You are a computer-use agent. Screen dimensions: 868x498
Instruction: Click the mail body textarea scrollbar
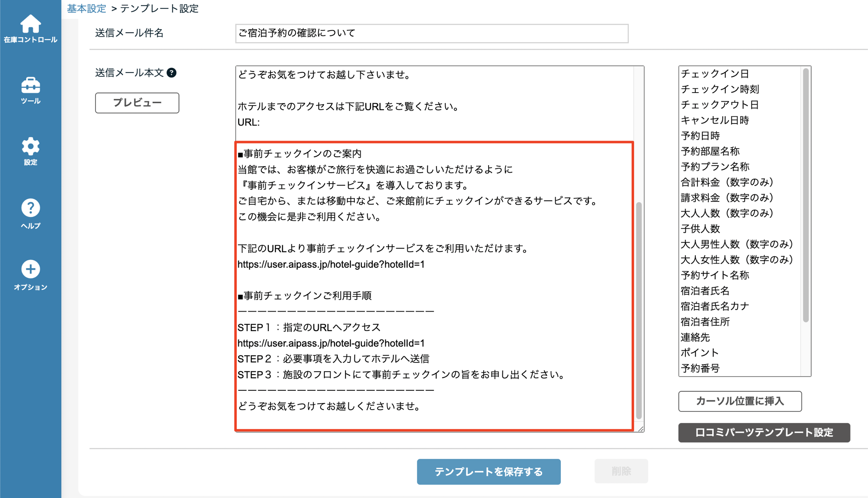coord(639,311)
